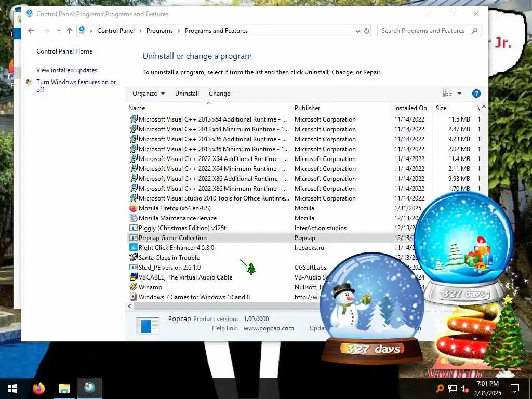Click the Control Panel address bar icon
This screenshot has height=399, width=532.
tap(82, 30)
